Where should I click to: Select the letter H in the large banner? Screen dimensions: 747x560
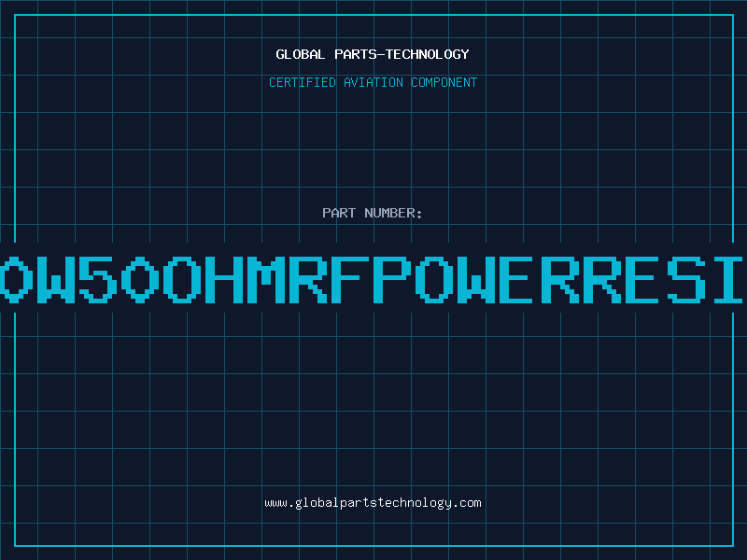(x=224, y=279)
